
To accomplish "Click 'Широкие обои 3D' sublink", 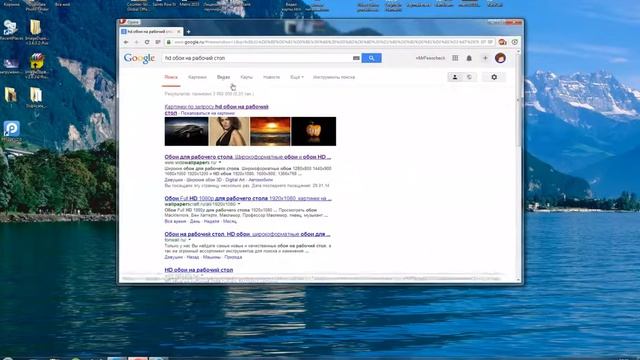I will (x=203, y=180).
